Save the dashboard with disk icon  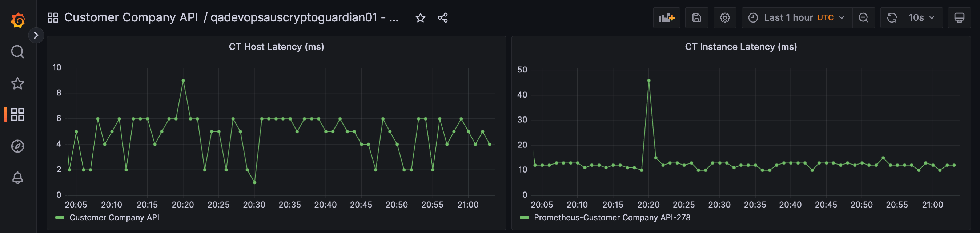click(x=696, y=17)
